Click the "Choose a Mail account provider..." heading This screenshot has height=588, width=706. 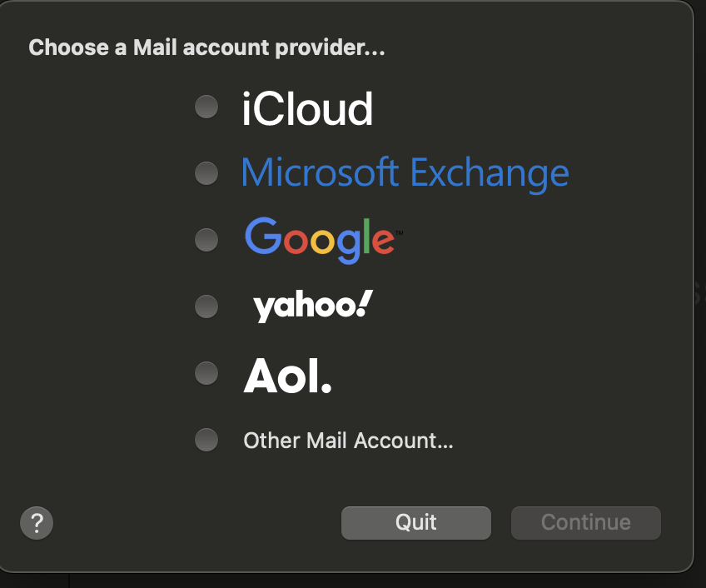coord(206,47)
